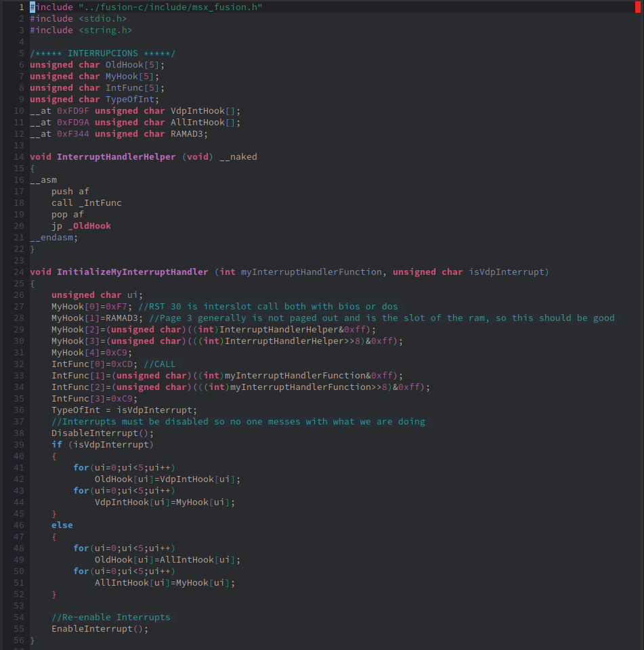The width and height of the screenshot is (644, 650).
Task: Click the INTERRUPCIONS comment line
Action: (x=102, y=53)
